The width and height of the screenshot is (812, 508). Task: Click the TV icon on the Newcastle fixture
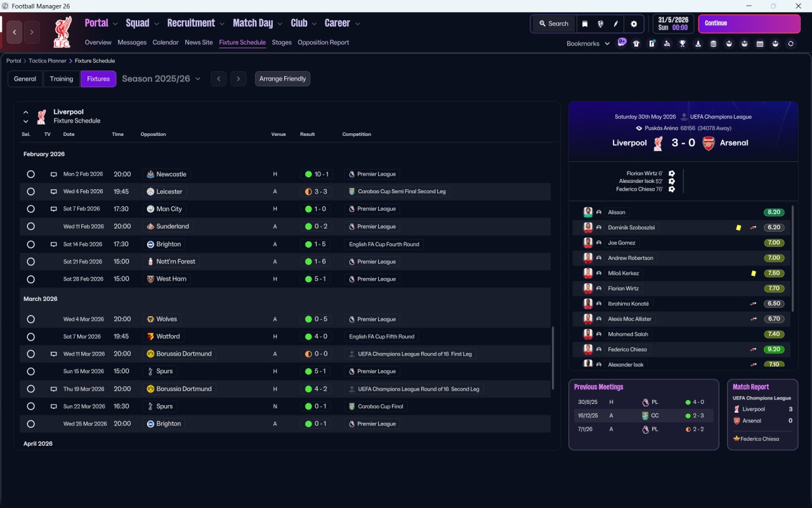(x=54, y=174)
